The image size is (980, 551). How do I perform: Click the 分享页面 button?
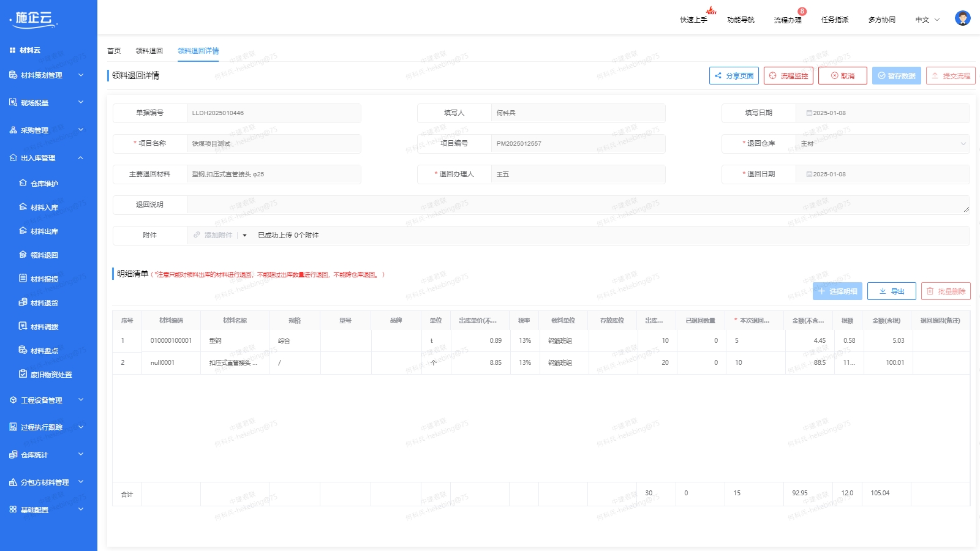pyautogui.click(x=734, y=76)
